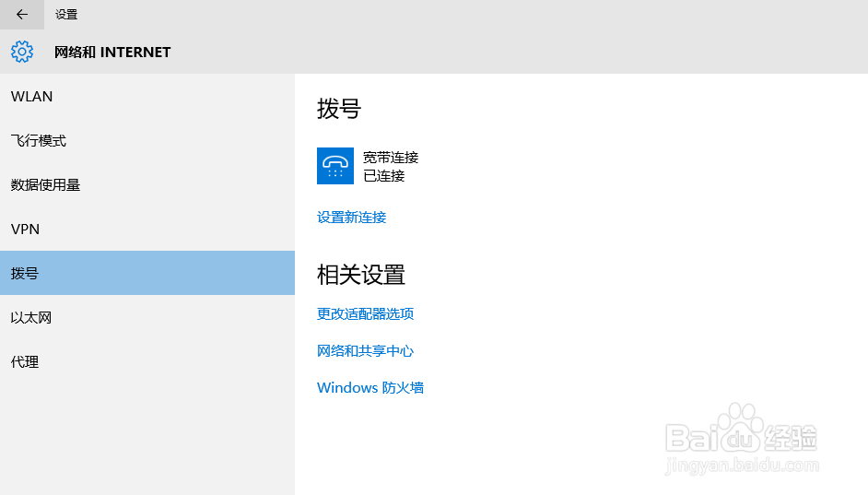Click the Windows 防火墙 link
The image size is (868, 495).
point(370,387)
